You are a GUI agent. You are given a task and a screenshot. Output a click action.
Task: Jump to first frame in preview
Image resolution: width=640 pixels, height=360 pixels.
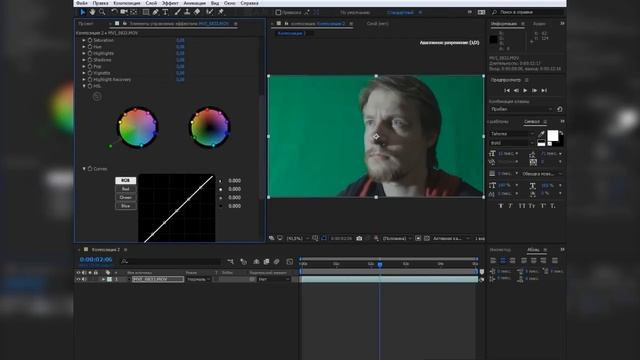pos(507,90)
